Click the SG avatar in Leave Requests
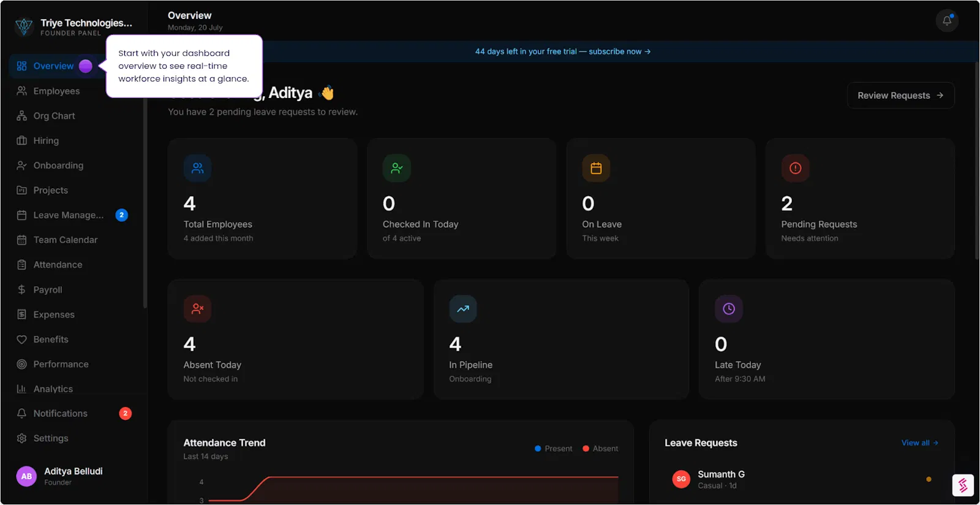980x505 pixels. pyautogui.click(x=681, y=479)
